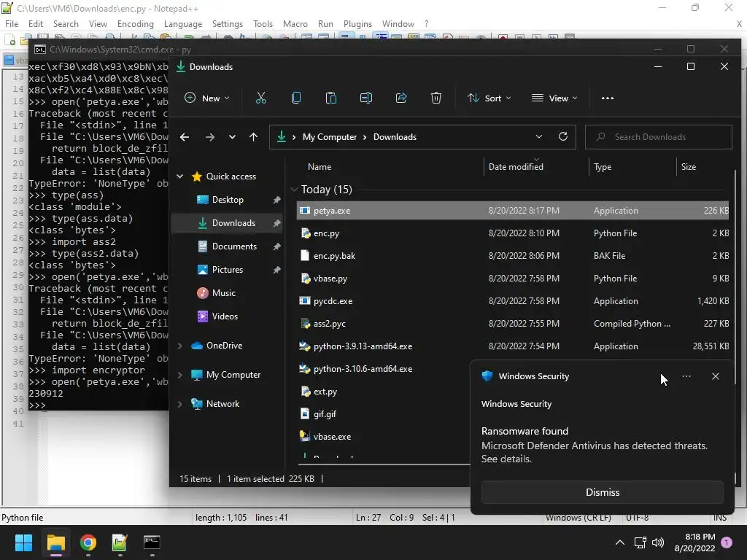Open Notepad++ Macro menu

(295, 24)
